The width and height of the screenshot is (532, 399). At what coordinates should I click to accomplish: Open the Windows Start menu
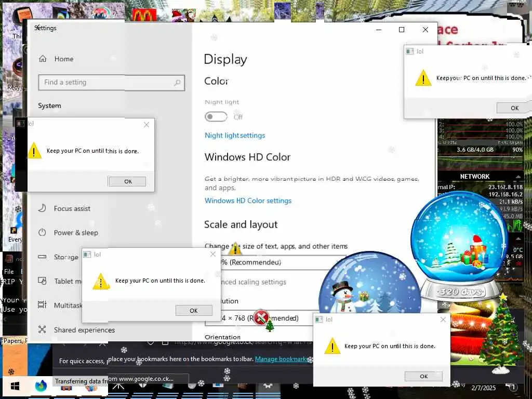click(x=15, y=386)
